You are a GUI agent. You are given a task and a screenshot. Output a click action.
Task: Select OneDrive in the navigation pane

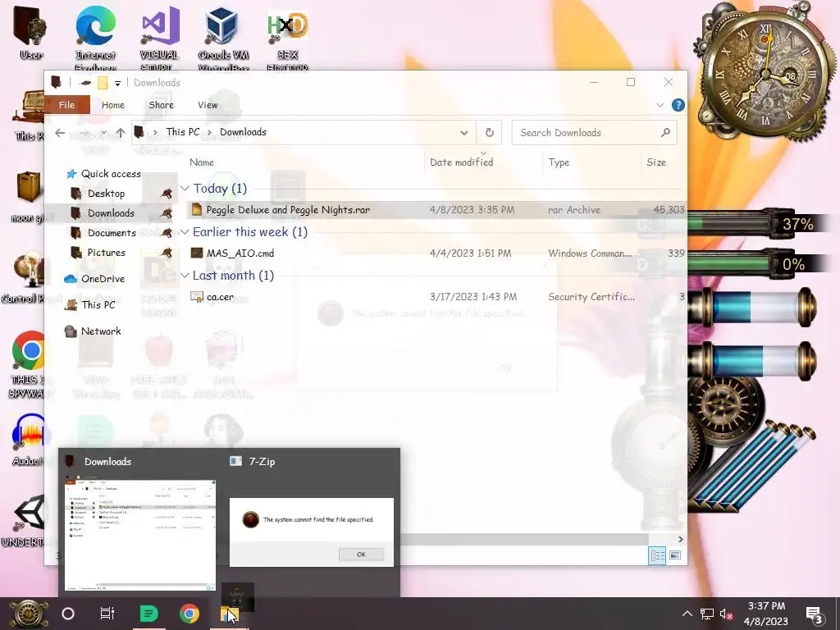[x=94, y=279]
